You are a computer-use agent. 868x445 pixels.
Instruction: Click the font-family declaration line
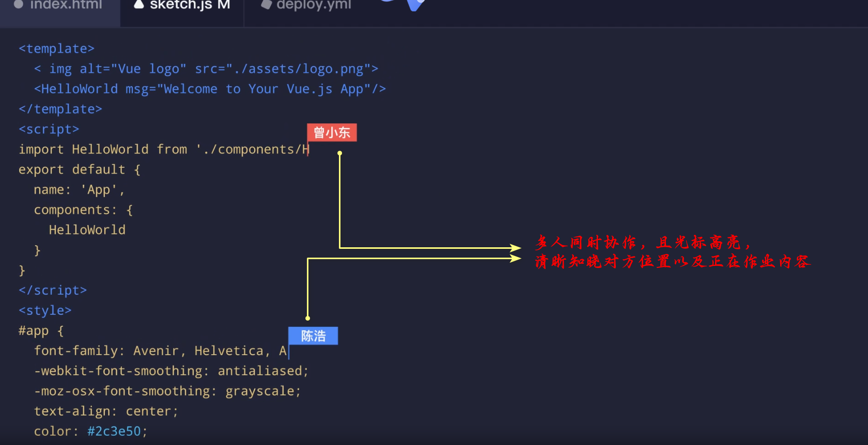pos(160,351)
